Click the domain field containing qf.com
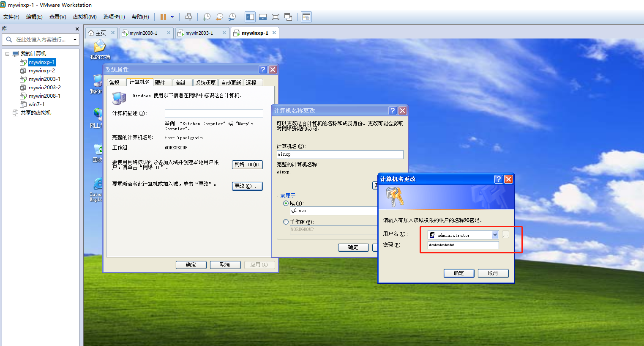The height and width of the screenshot is (346, 644). 334,211
